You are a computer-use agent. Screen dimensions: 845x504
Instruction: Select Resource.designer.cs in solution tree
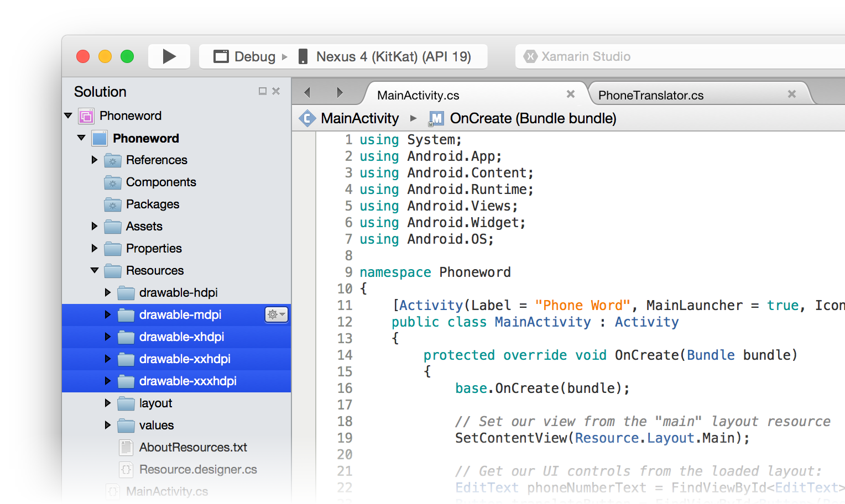[197, 469]
